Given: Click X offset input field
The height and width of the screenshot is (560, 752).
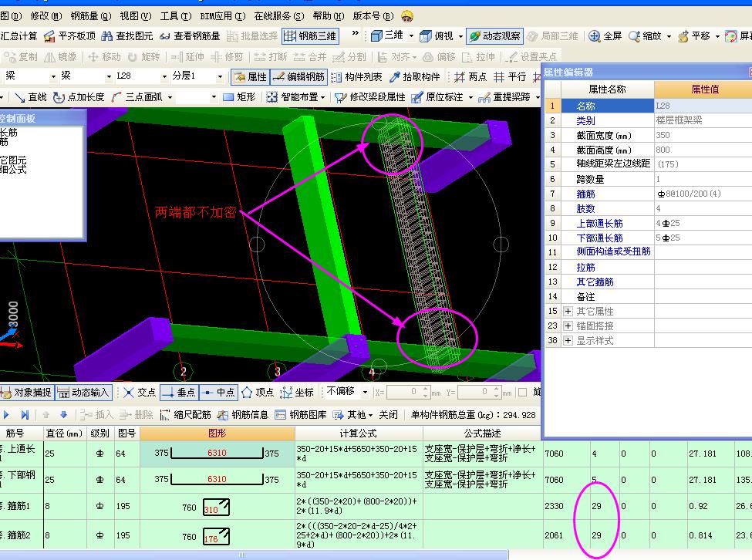Looking at the screenshot, I should (405, 392).
